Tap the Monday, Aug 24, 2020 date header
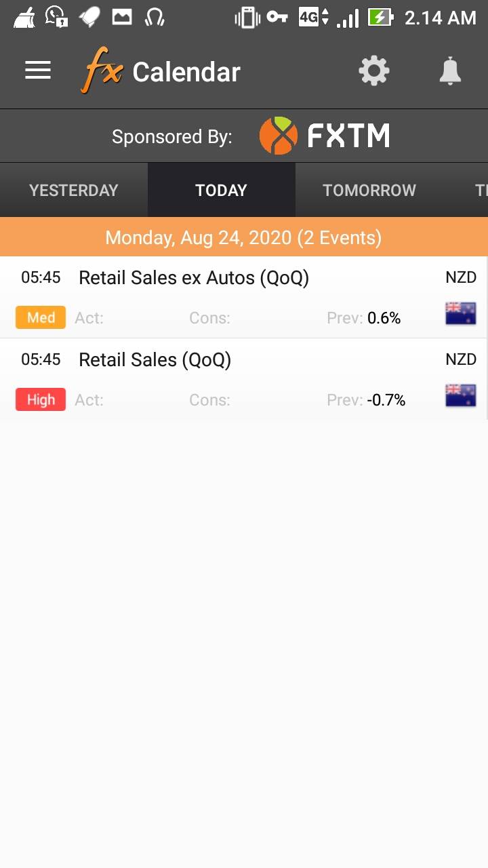488x868 pixels. [x=243, y=237]
